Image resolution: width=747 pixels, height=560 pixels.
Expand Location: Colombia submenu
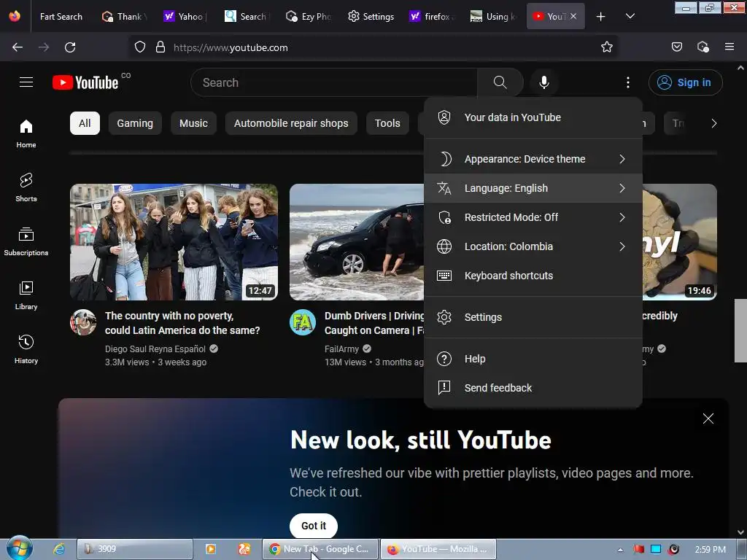tap(533, 246)
